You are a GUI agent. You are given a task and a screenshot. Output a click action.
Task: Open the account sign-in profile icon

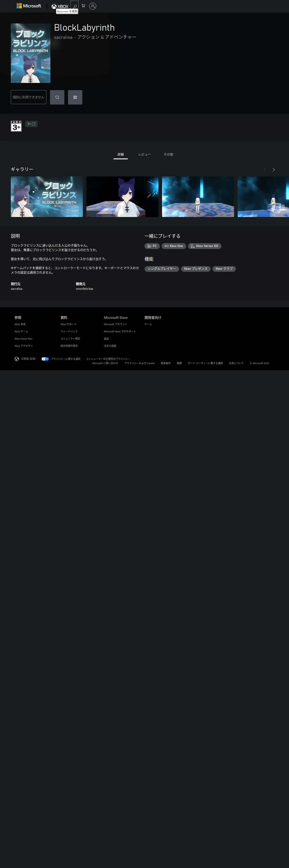[93, 6]
